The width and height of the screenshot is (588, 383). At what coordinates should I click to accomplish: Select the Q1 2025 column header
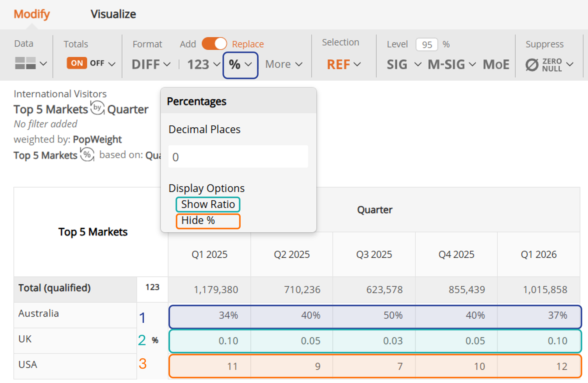(x=209, y=255)
